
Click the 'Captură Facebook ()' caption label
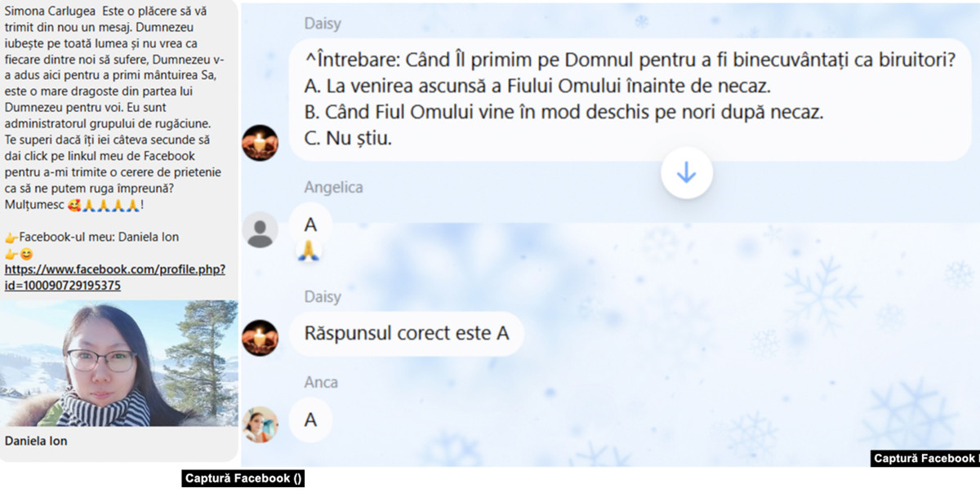243,479
